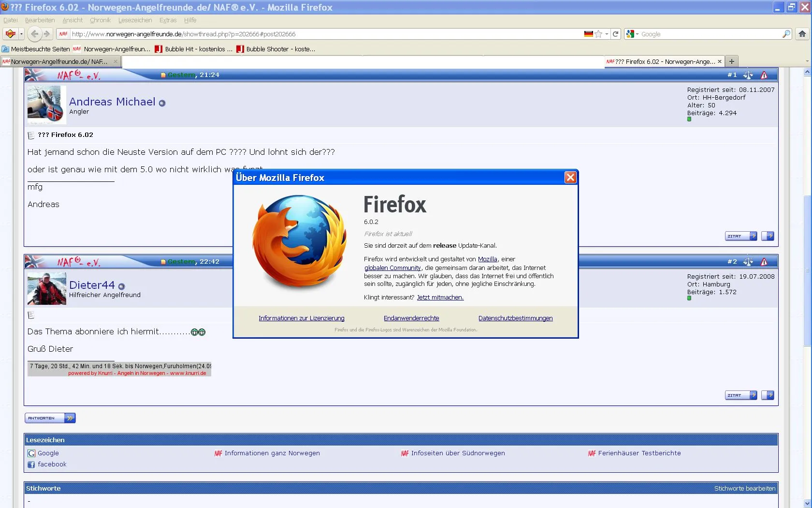
Task: Open Dieter44's profile name
Action: tap(92, 285)
